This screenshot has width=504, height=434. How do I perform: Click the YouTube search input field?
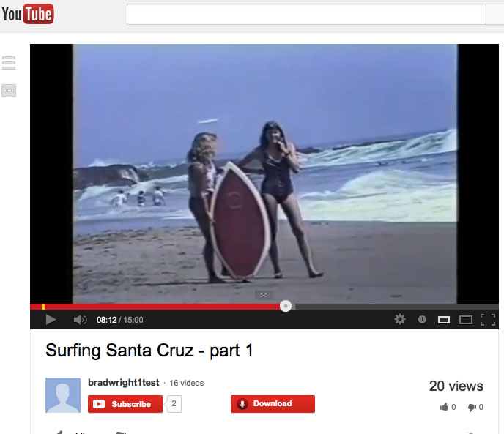(x=306, y=14)
